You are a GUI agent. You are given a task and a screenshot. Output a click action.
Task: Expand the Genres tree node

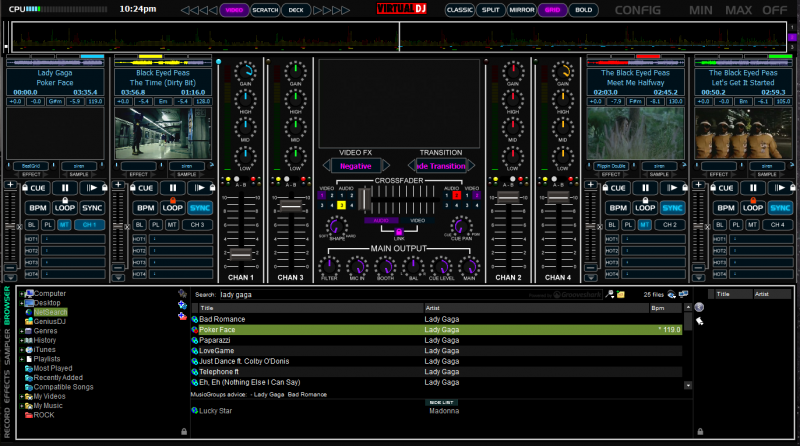[21, 331]
